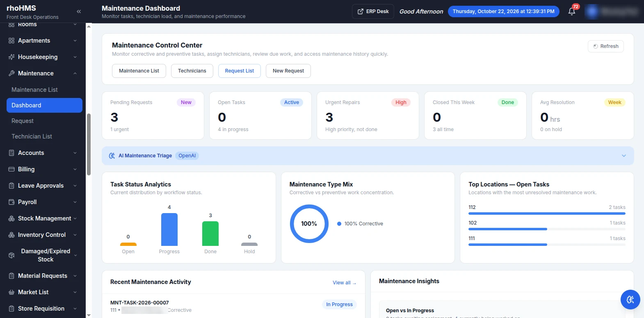
Task: Open the Technicians button
Action: pyautogui.click(x=192, y=71)
